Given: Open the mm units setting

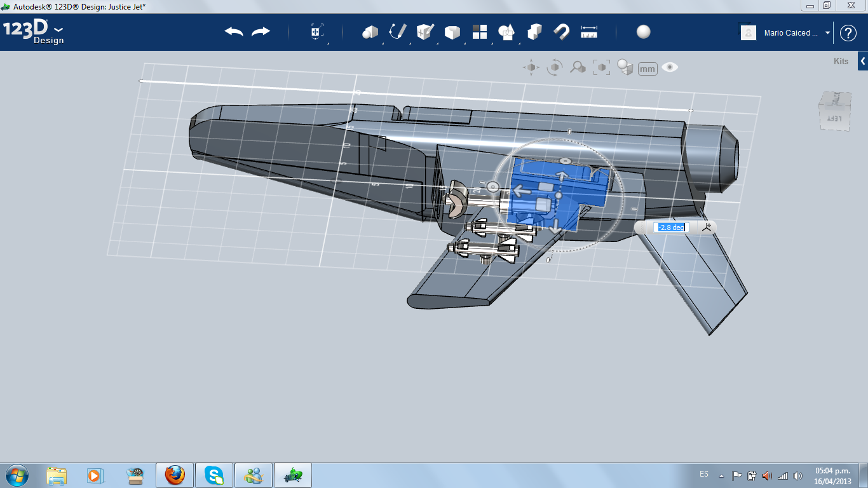Looking at the screenshot, I should pos(648,69).
